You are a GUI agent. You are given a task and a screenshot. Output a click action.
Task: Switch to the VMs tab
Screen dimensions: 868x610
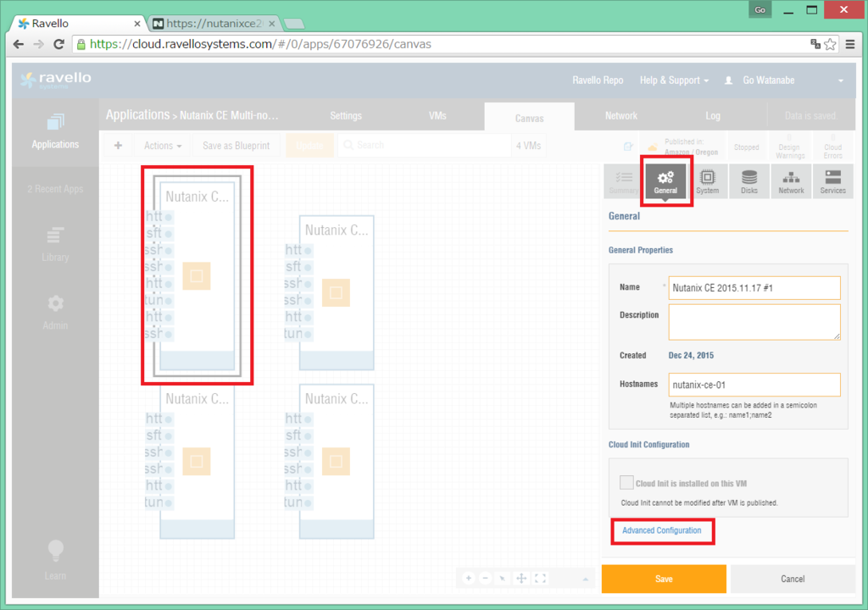click(437, 116)
